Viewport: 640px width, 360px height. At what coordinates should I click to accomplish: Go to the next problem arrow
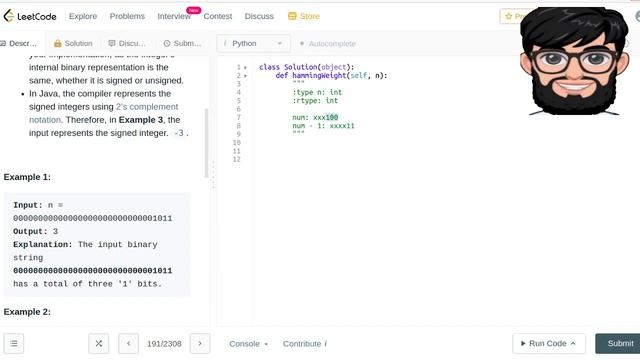[200, 343]
